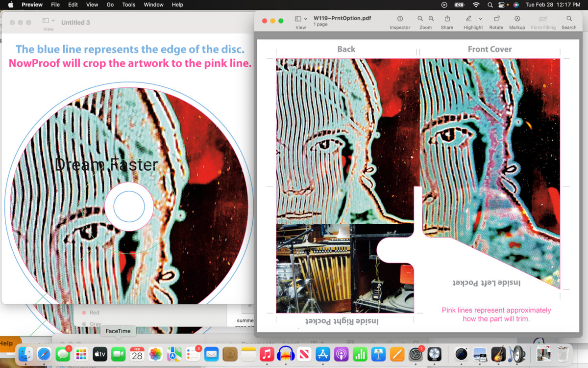Open the Inspector in the W119 PDF window
This screenshot has height=368, width=588.
point(400,19)
